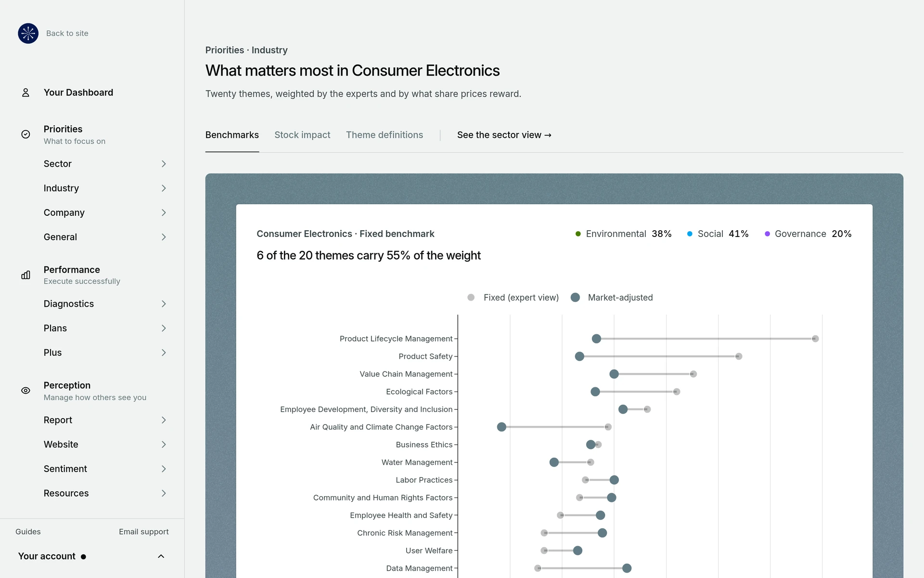Open the Sentiment chevron arrow
The image size is (924, 578).
pos(164,469)
